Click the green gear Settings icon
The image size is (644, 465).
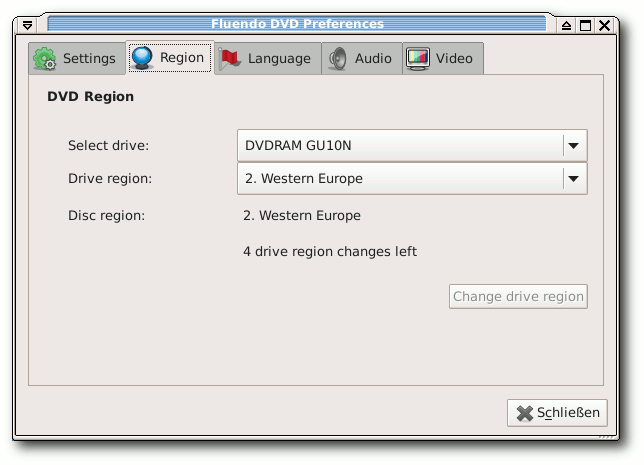click(44, 59)
